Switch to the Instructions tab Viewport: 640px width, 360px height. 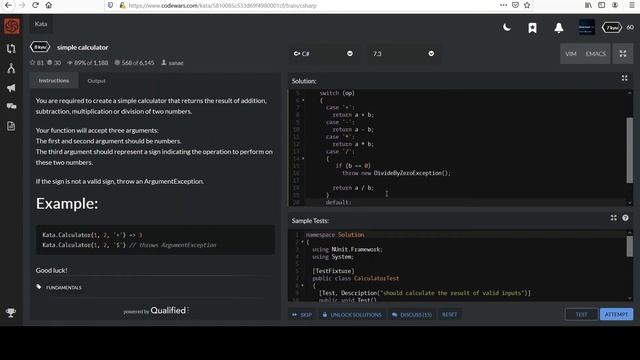54,80
